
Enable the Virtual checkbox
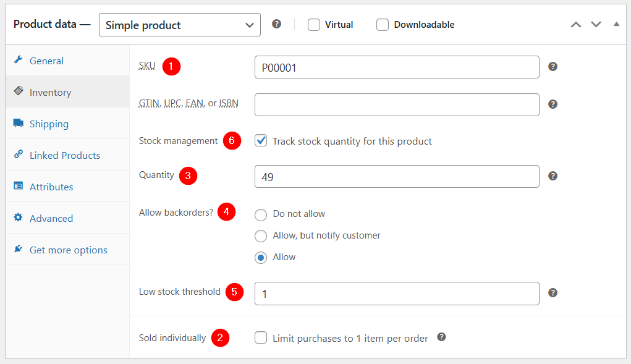tap(314, 25)
